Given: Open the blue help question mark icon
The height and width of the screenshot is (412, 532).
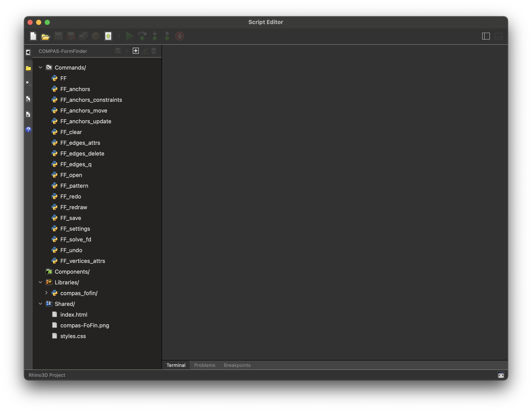Looking at the screenshot, I should (x=28, y=130).
